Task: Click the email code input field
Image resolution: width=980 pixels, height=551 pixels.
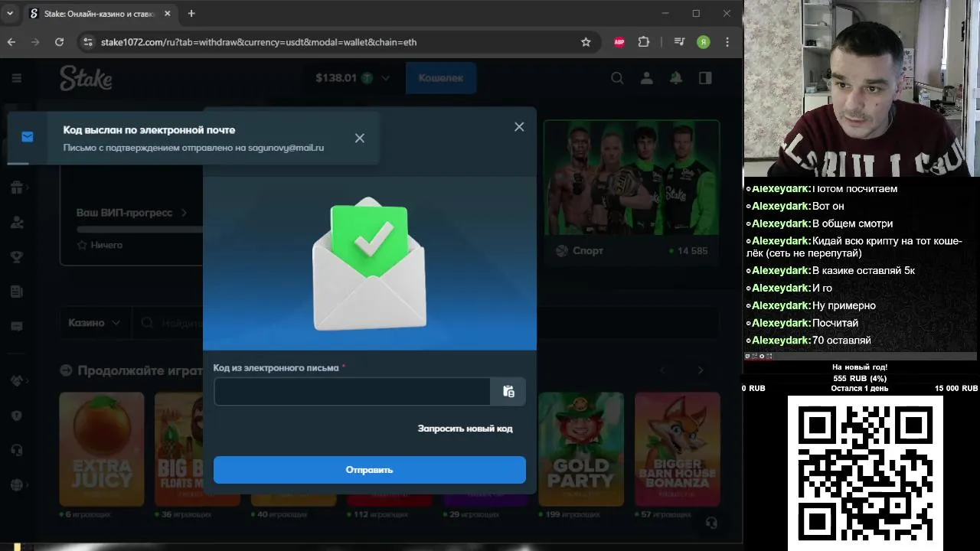Action: (x=352, y=391)
